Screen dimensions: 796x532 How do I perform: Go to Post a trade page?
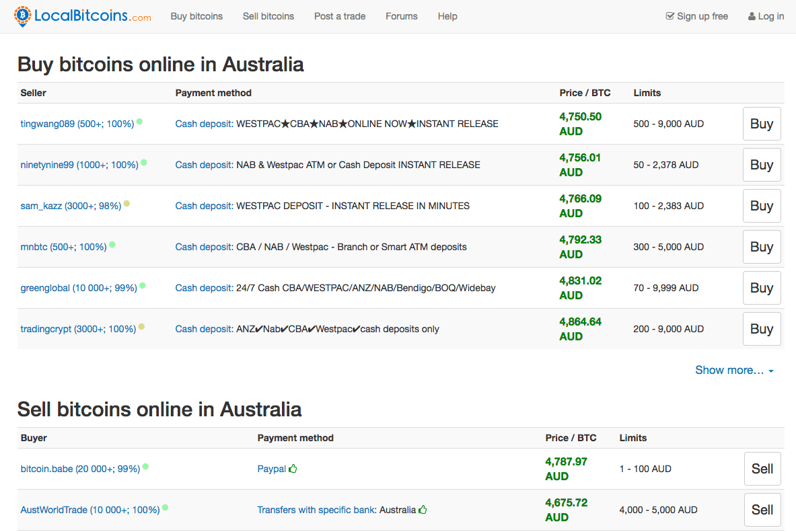click(x=340, y=16)
